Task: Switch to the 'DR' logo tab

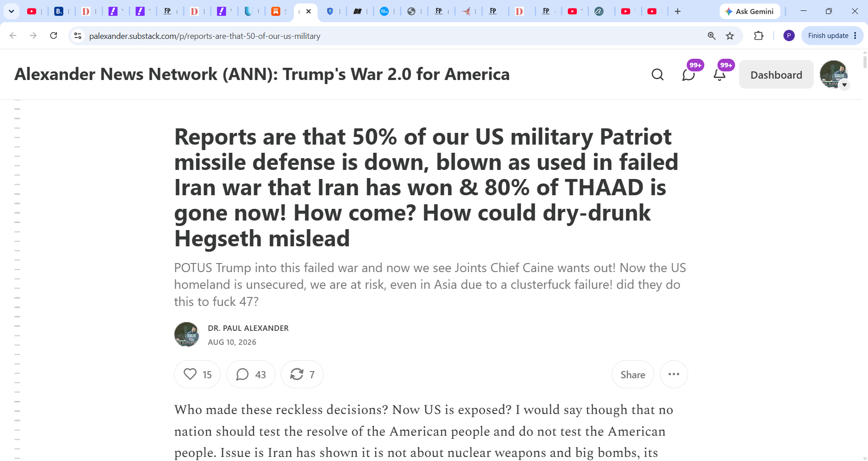Action: [357, 11]
